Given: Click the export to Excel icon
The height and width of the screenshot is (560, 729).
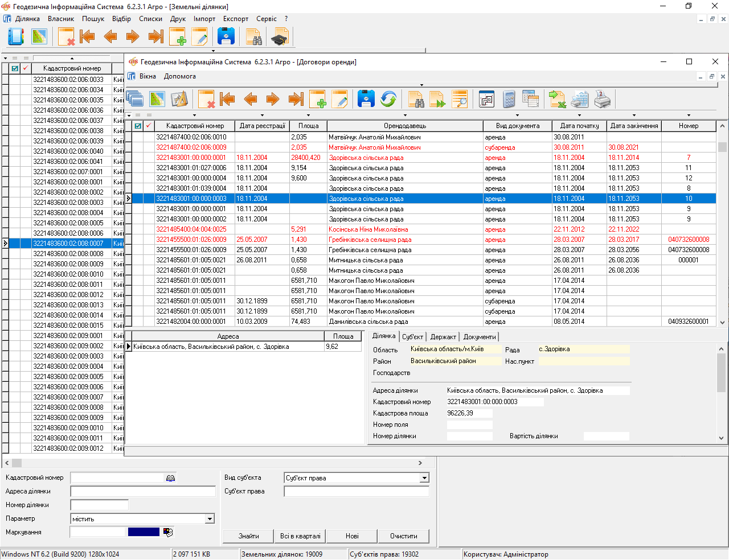Looking at the screenshot, I should pos(557,99).
